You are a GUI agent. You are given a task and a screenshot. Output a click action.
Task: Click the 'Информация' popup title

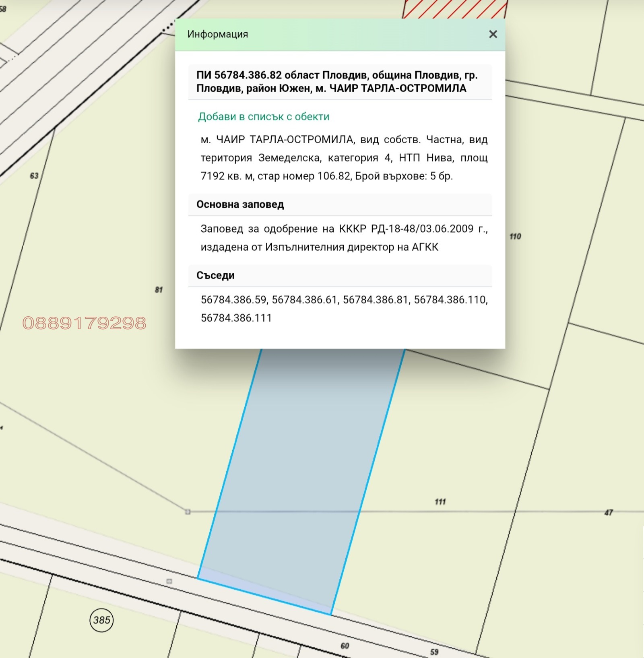[218, 34]
